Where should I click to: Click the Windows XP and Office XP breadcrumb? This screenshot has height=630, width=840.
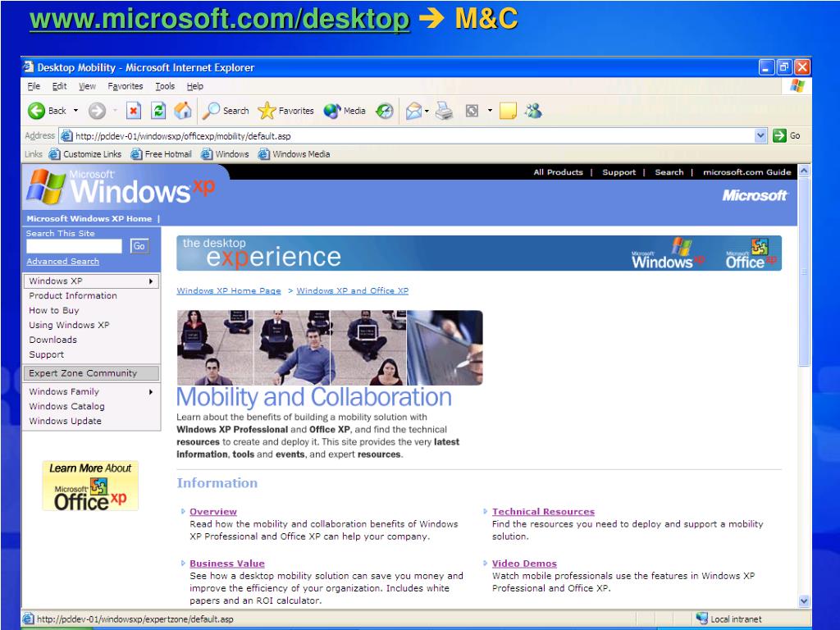(x=353, y=291)
